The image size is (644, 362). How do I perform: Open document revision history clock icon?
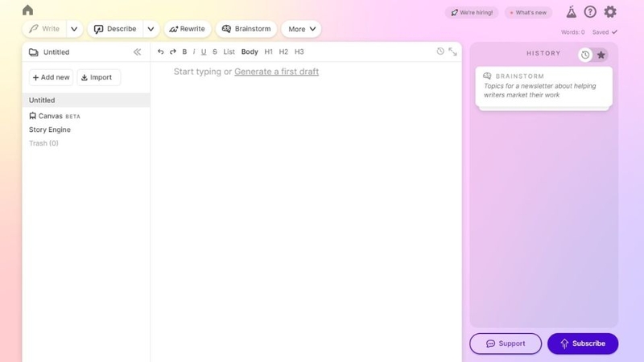point(440,51)
